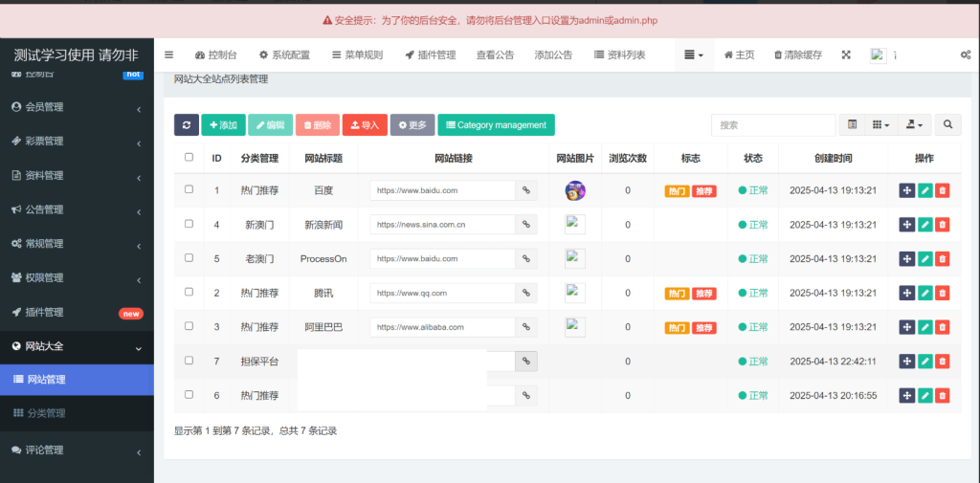980x483 pixels.
Task: Expand 常规管理 sidebar menu
Action: coord(77,244)
